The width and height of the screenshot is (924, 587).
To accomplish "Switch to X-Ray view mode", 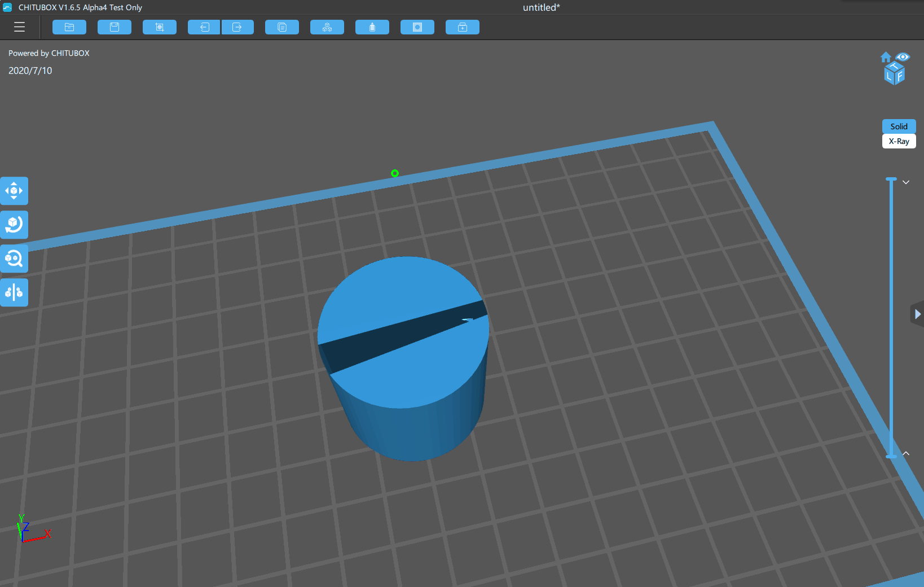I will point(899,141).
